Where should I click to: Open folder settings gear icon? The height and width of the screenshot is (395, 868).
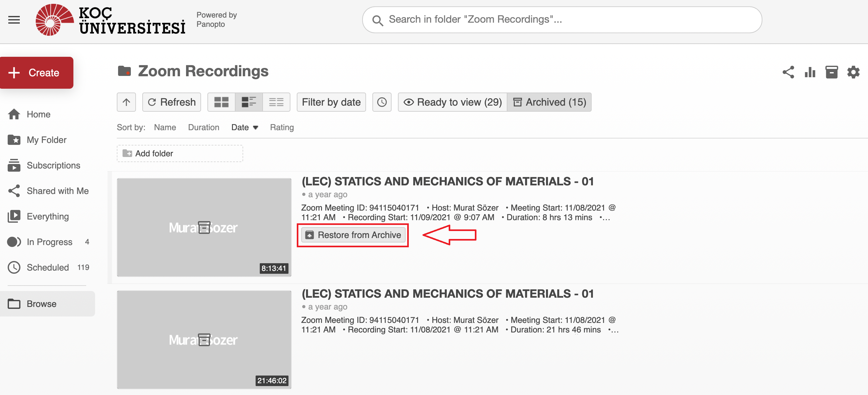853,72
